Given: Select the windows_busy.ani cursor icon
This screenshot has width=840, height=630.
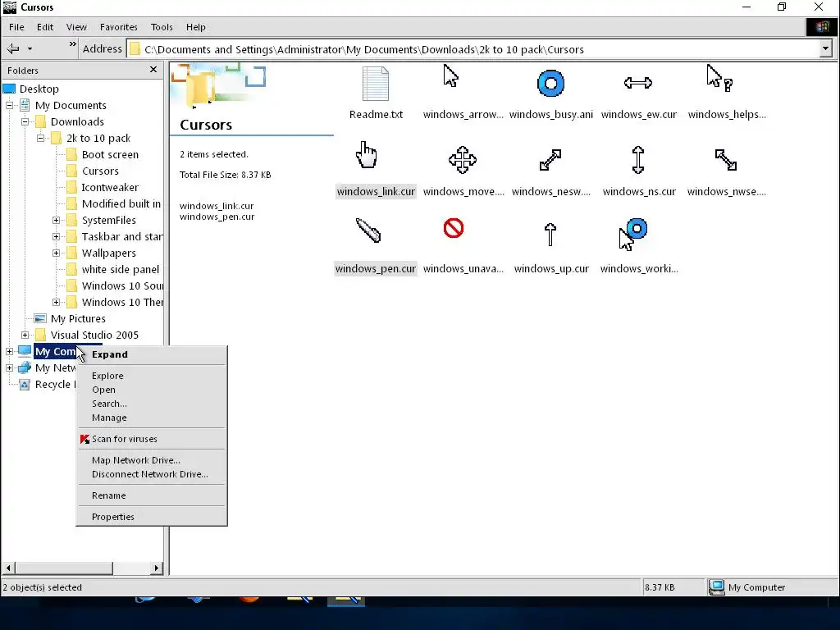Looking at the screenshot, I should [550, 84].
